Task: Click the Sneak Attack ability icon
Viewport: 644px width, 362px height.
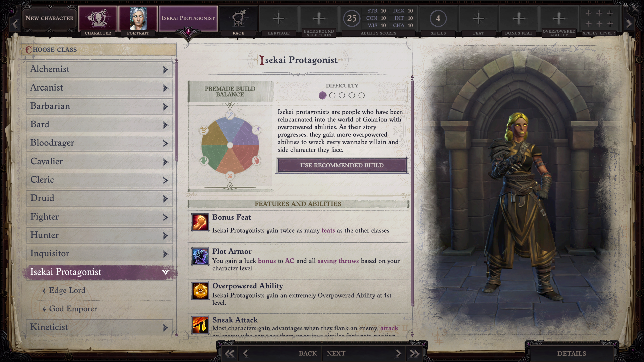Action: [200, 325]
